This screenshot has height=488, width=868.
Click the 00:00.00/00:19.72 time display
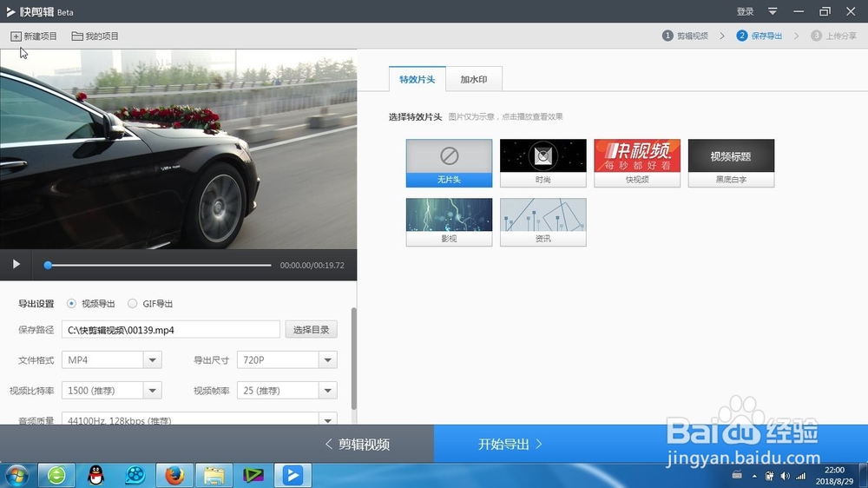tap(312, 266)
